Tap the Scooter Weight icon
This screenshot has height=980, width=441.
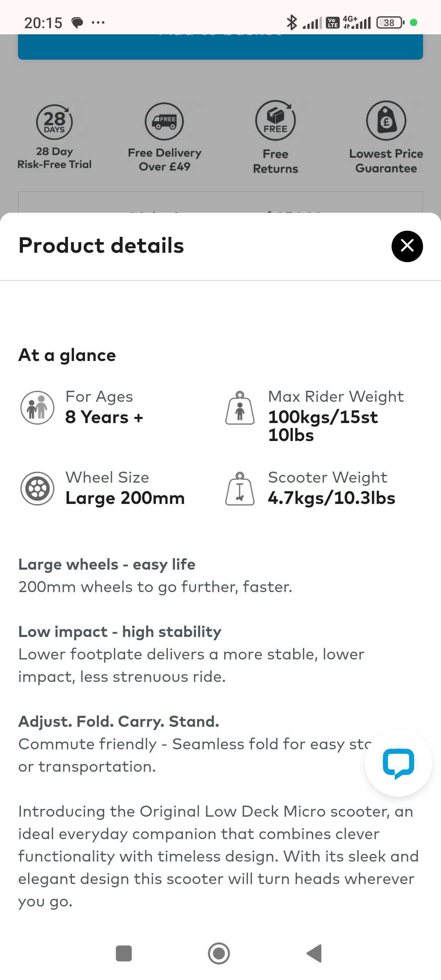click(x=240, y=488)
